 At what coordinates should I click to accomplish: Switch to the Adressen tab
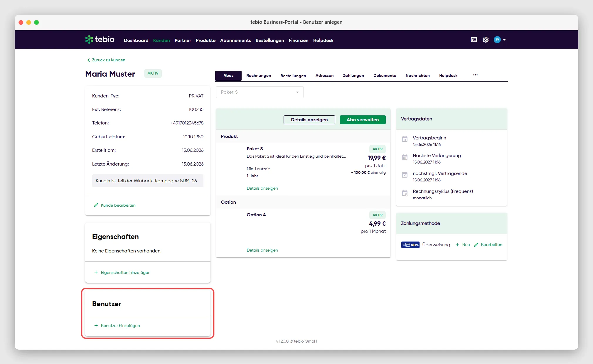point(324,75)
